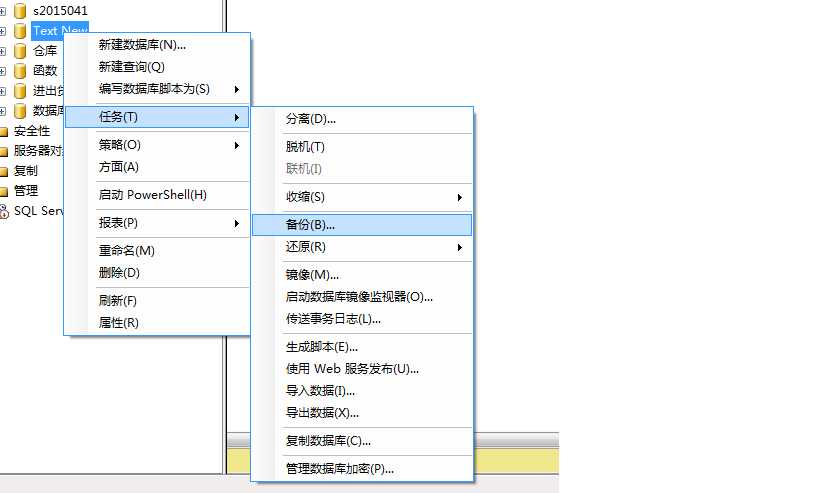Screen dimensions: 819x493
Task: Open the 报表(P) submenu arrow
Action: 237,224
